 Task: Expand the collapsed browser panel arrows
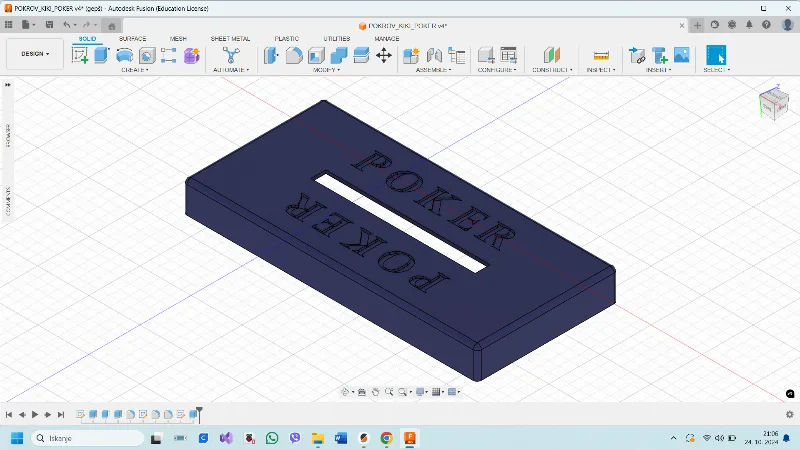click(x=8, y=85)
